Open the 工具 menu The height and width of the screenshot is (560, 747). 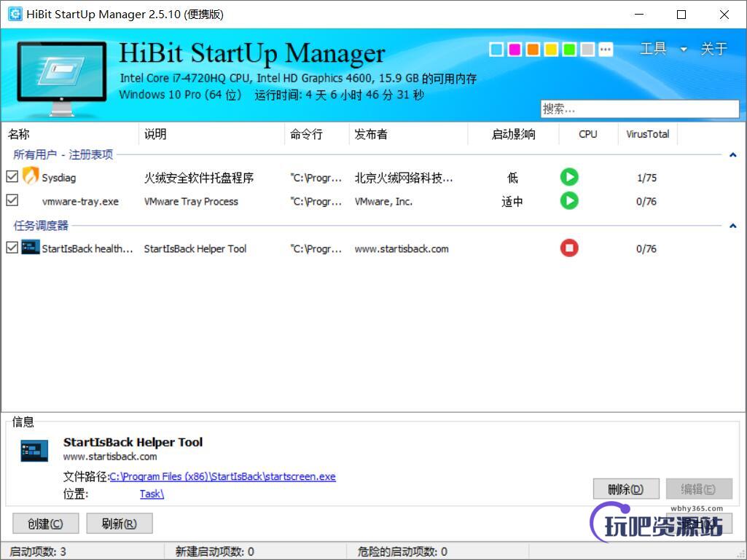point(653,49)
